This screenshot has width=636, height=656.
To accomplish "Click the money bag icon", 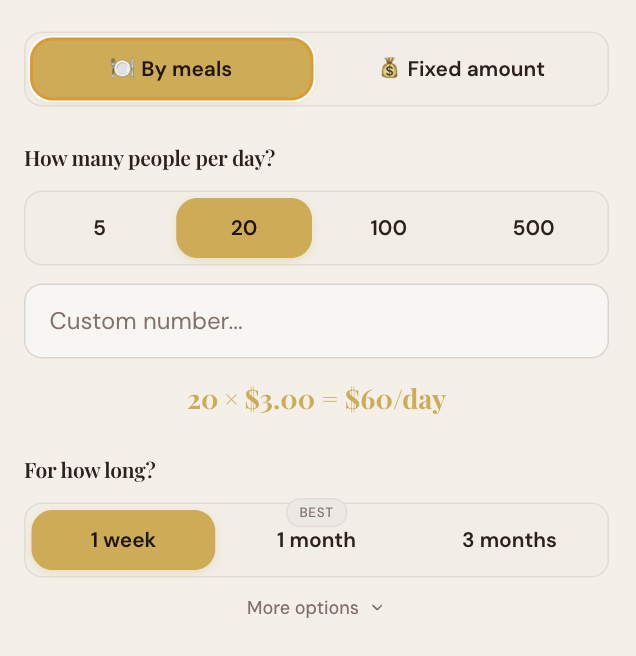I will (x=389, y=69).
